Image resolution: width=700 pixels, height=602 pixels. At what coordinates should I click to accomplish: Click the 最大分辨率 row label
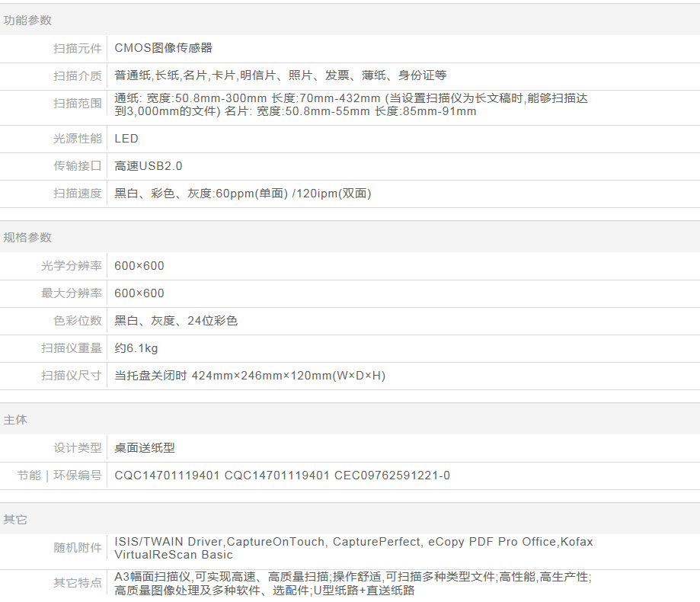[71, 293]
